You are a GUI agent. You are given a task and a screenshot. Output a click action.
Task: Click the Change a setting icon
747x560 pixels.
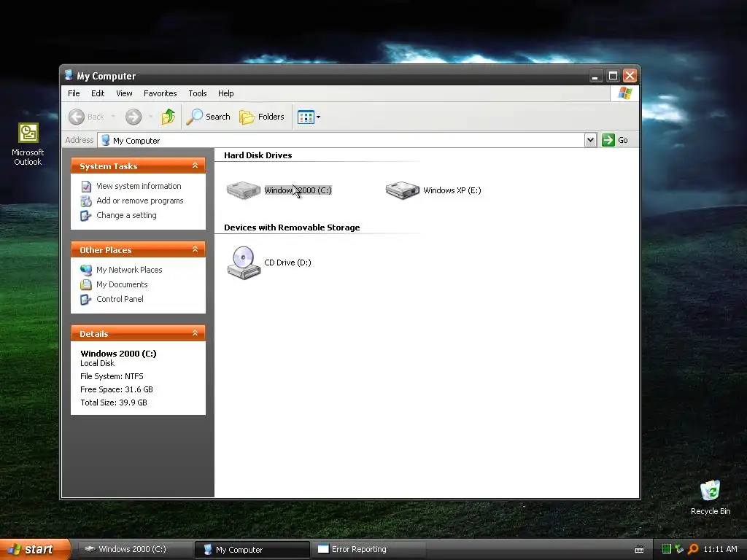[x=86, y=216]
